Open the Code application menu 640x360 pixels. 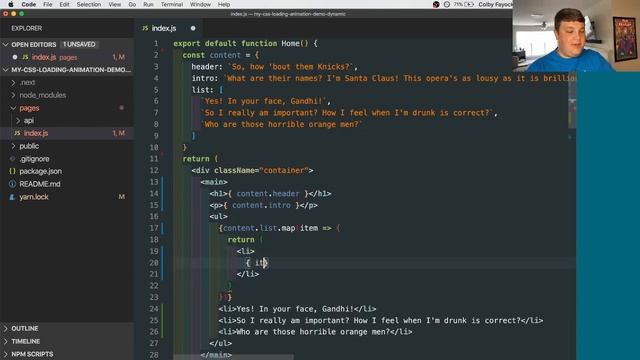tap(29, 4)
